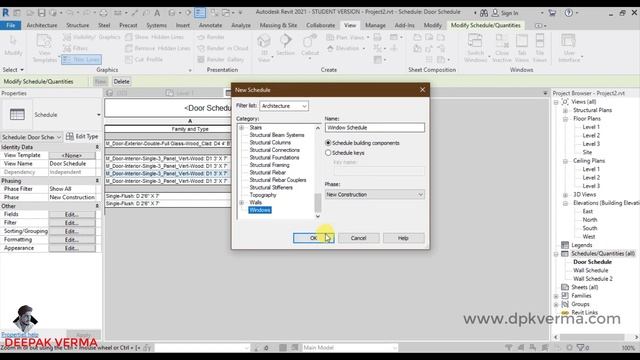Expand the Walls category node
This screenshot has height=360, width=640.
click(x=241, y=202)
